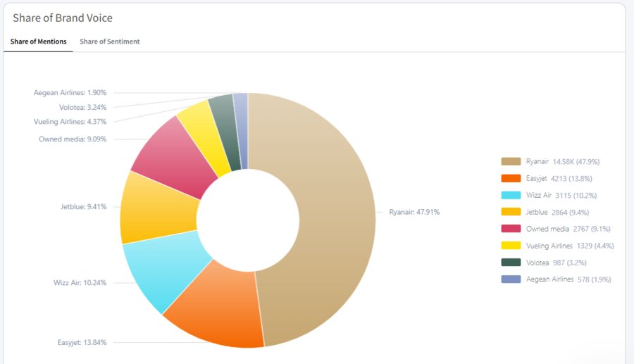Click the 'Ryanair: 47.91%' chart label
This screenshot has height=364, width=634.
click(x=414, y=212)
